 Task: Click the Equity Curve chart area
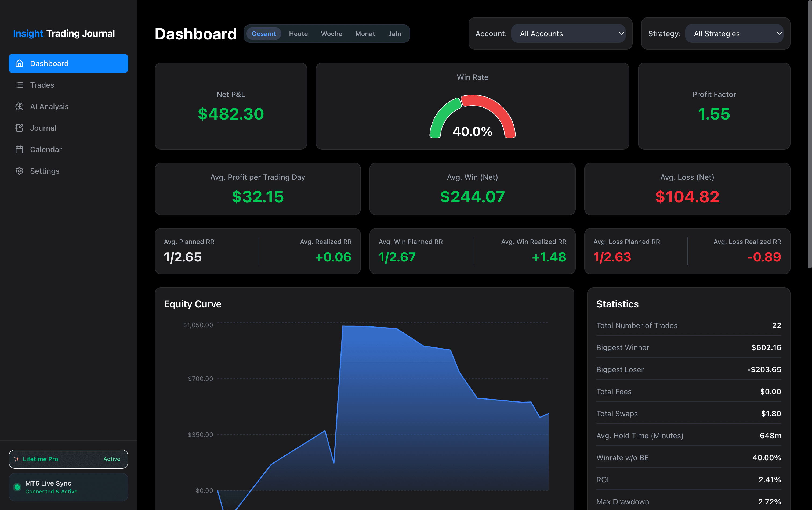(x=383, y=416)
